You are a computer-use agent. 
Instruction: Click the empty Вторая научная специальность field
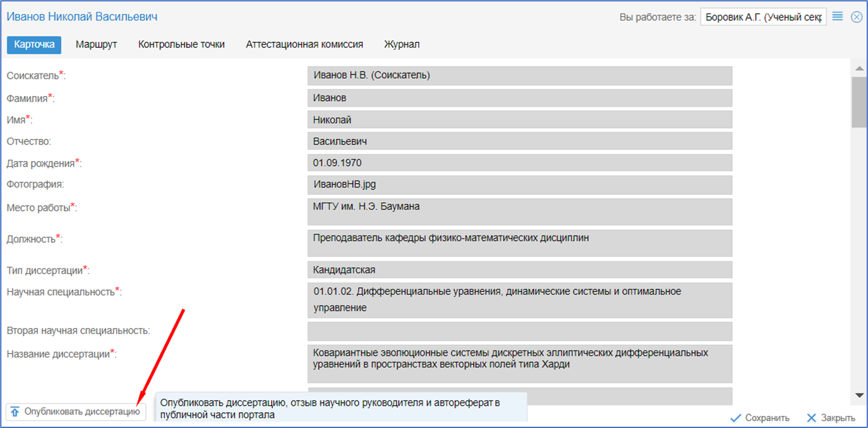tap(519, 331)
